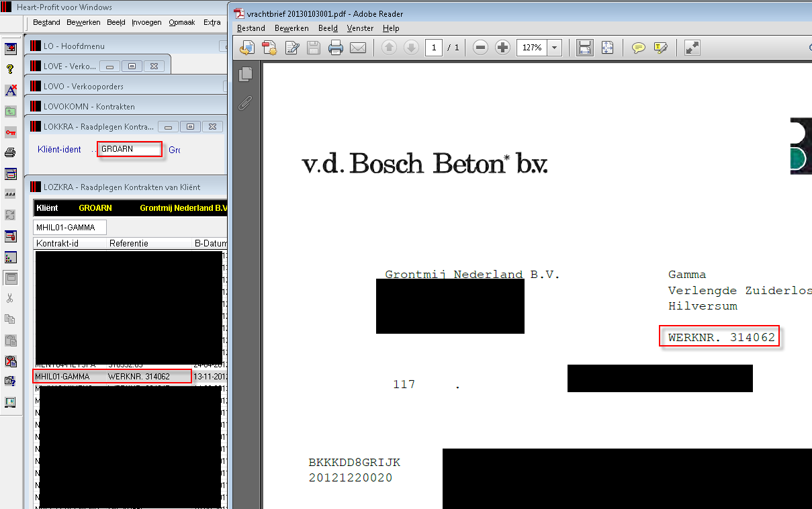This screenshot has width=812, height=509.
Task: Click the Kliënt-ident field containing GROARN
Action: pos(130,149)
